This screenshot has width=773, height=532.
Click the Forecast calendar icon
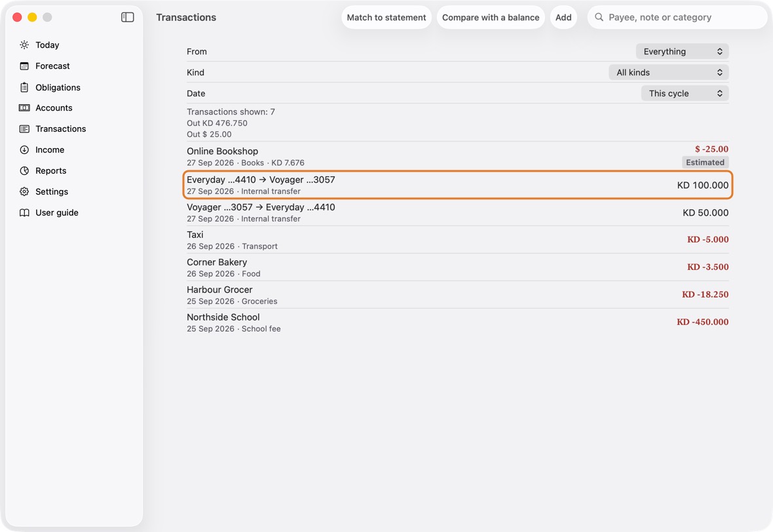click(24, 66)
